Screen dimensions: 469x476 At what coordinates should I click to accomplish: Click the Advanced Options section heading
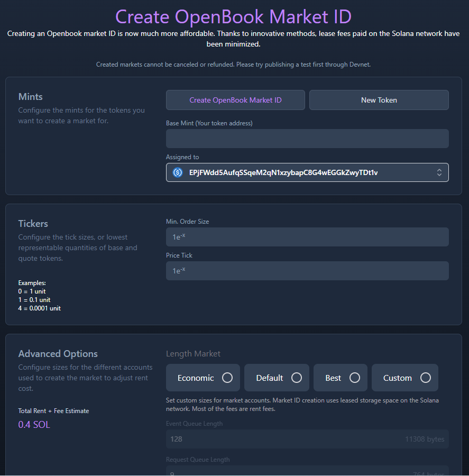58,353
